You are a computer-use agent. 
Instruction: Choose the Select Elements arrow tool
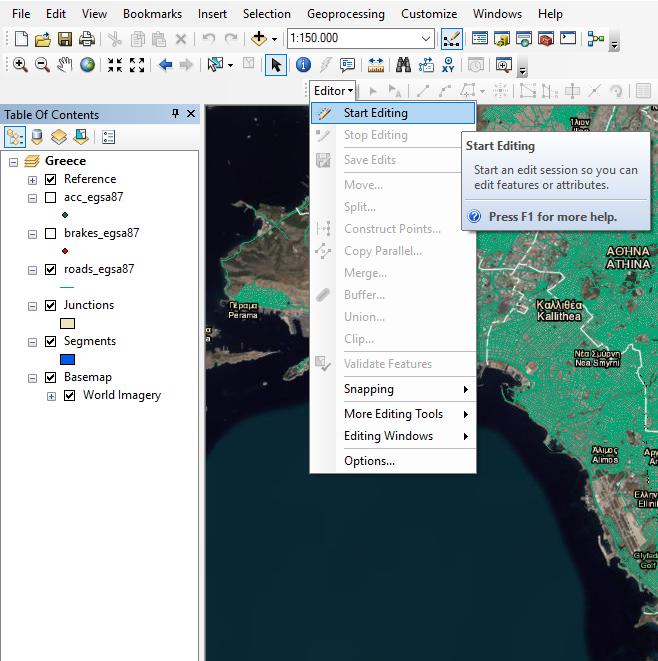pos(276,65)
